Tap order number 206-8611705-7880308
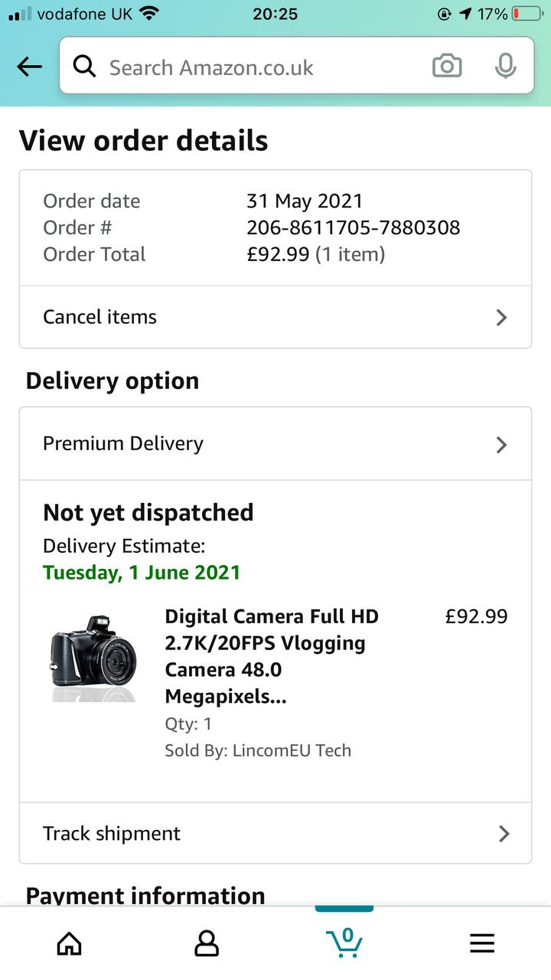Image resolution: width=551 pixels, height=980 pixels. (x=353, y=227)
